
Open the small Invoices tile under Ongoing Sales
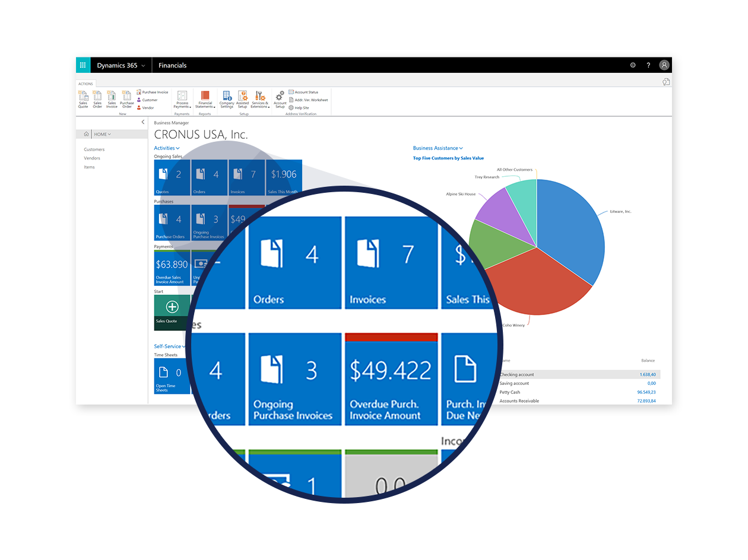point(246,177)
